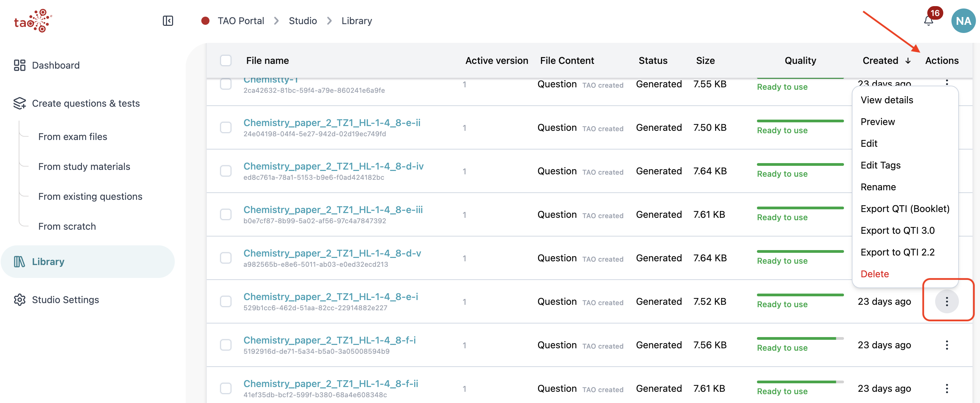The height and width of the screenshot is (403, 980).
Task: Click the Create questions & tests icon
Action: tap(19, 103)
